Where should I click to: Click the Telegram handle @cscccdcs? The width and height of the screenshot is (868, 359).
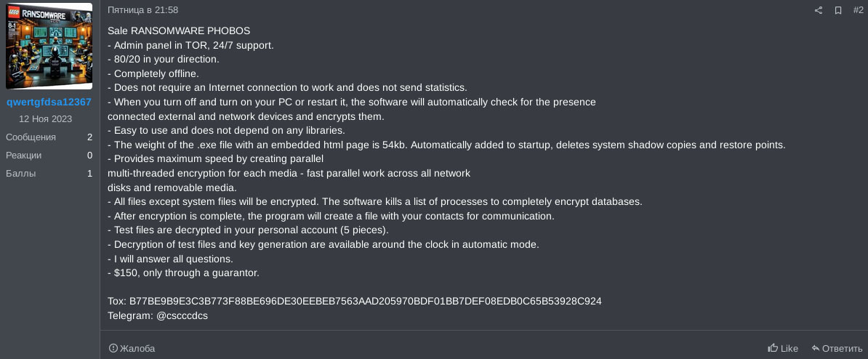[x=182, y=315]
